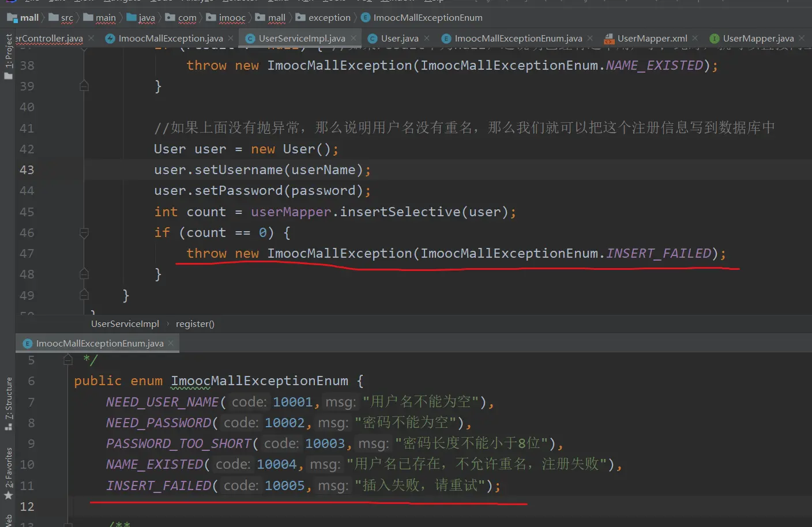Close the UserServiceImpl.java tab
The width and height of the screenshot is (812, 527).
pyautogui.click(x=354, y=38)
